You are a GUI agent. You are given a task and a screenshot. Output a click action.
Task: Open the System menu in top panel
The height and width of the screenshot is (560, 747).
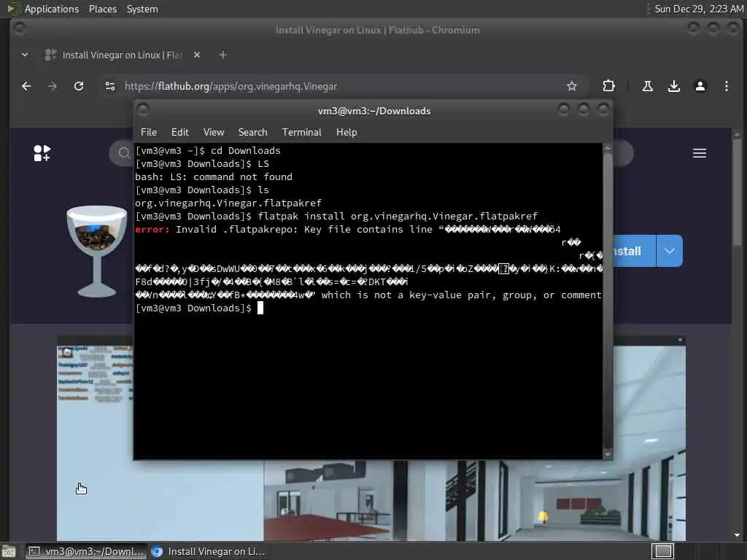(x=142, y=9)
